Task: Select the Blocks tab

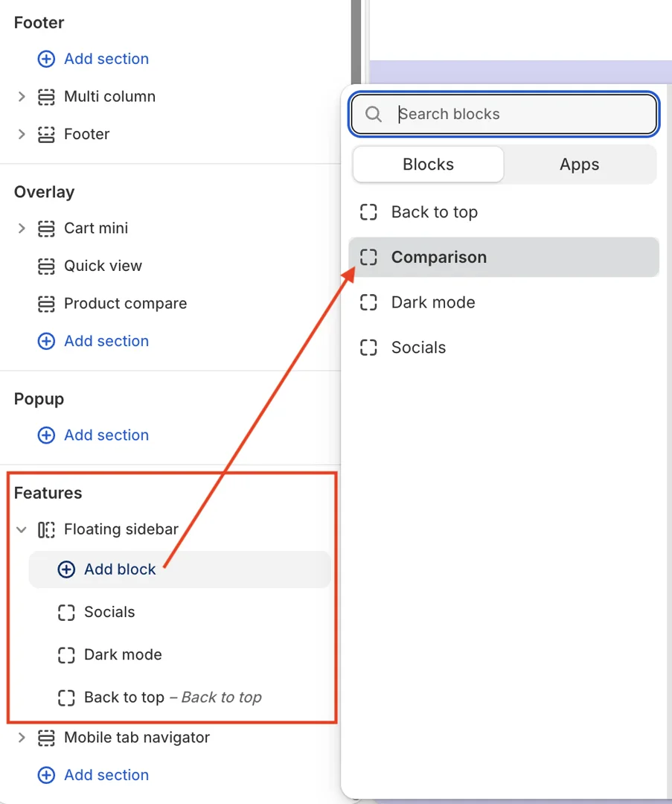Action: click(428, 165)
